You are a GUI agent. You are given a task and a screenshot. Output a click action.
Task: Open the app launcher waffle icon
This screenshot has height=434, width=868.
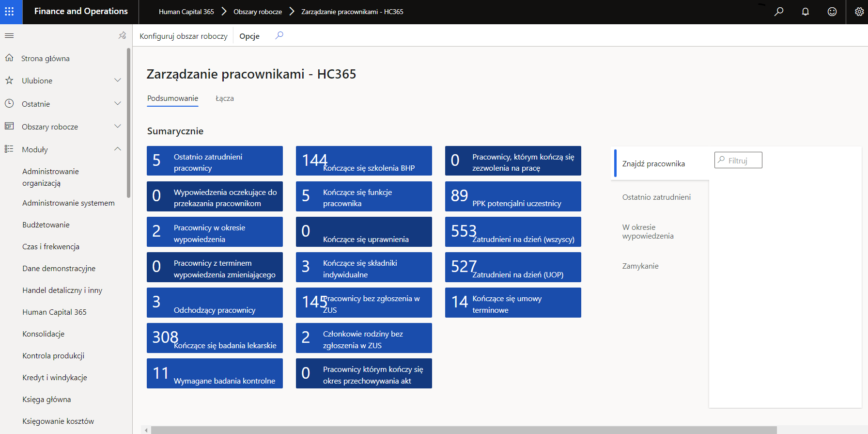pyautogui.click(x=9, y=12)
